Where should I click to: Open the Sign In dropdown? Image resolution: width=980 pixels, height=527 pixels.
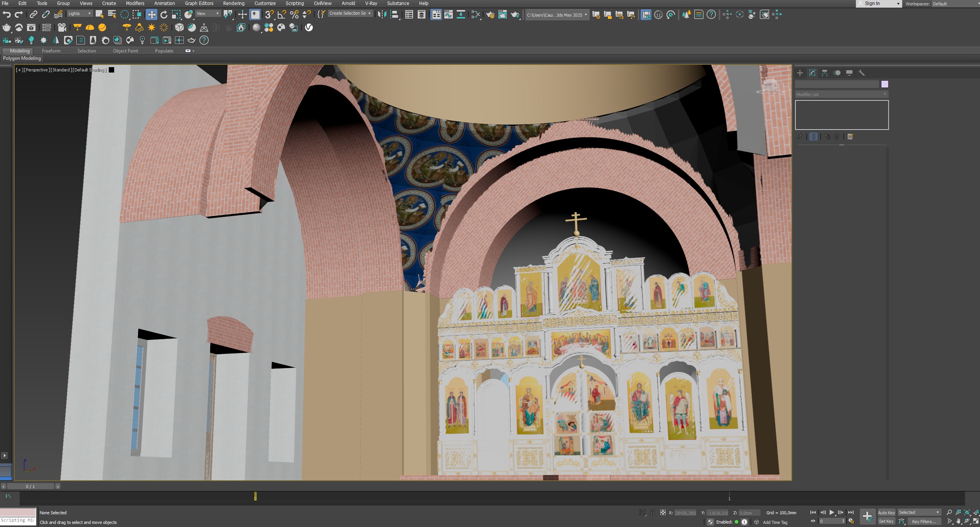pos(879,3)
